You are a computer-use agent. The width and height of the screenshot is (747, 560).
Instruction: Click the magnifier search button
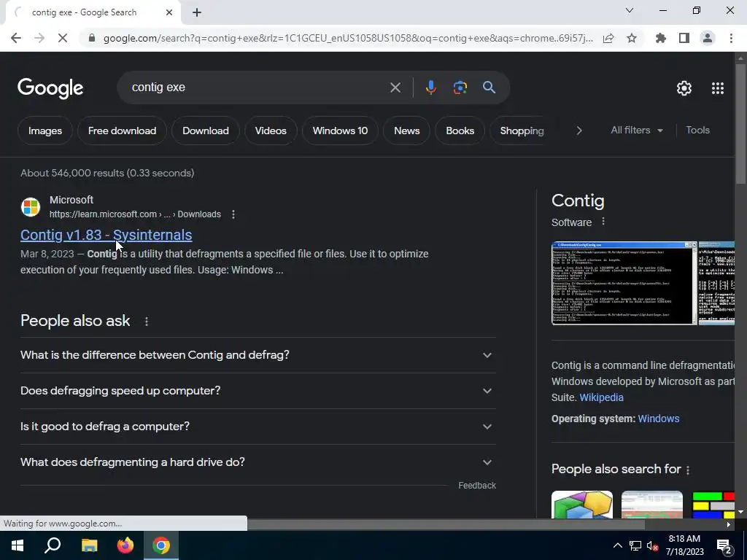(x=489, y=87)
